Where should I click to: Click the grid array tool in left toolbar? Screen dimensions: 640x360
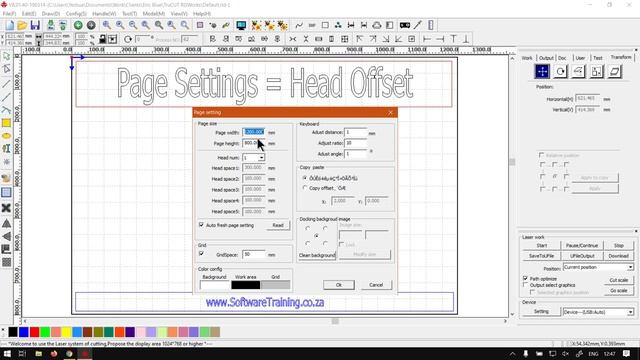pyautogui.click(x=6, y=262)
